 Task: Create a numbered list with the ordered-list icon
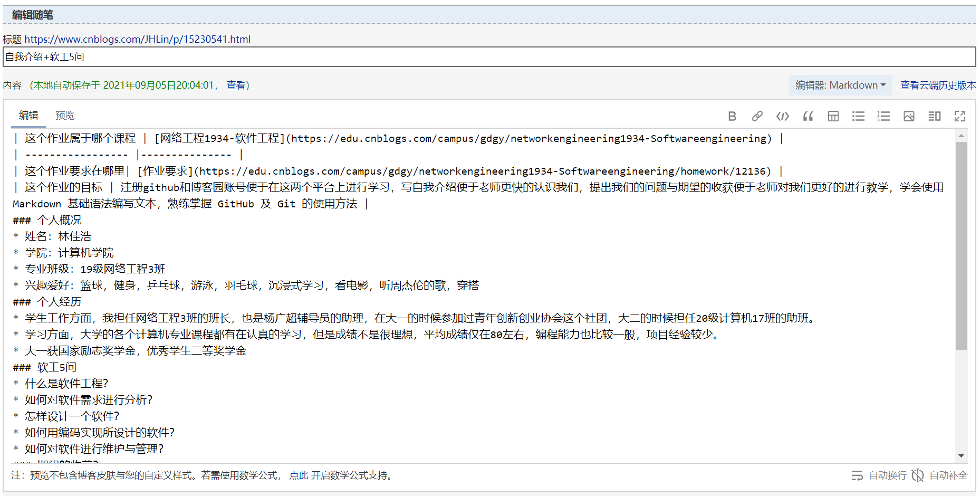[x=883, y=116]
